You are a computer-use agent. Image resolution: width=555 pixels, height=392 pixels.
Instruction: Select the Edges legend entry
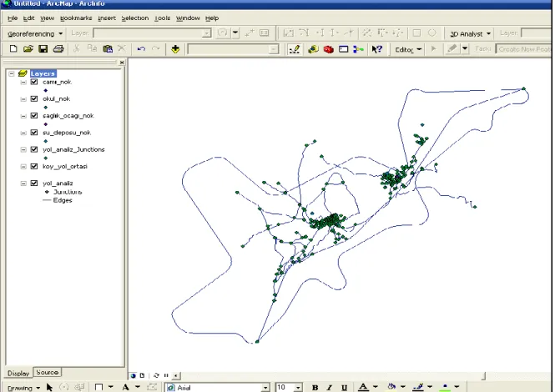(63, 200)
